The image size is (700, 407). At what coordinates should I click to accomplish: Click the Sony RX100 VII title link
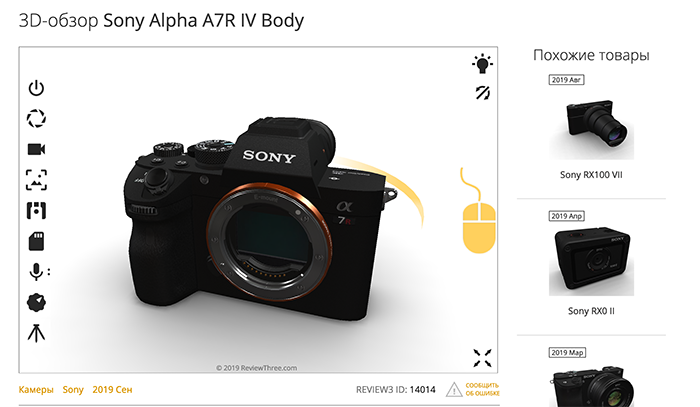[591, 175]
